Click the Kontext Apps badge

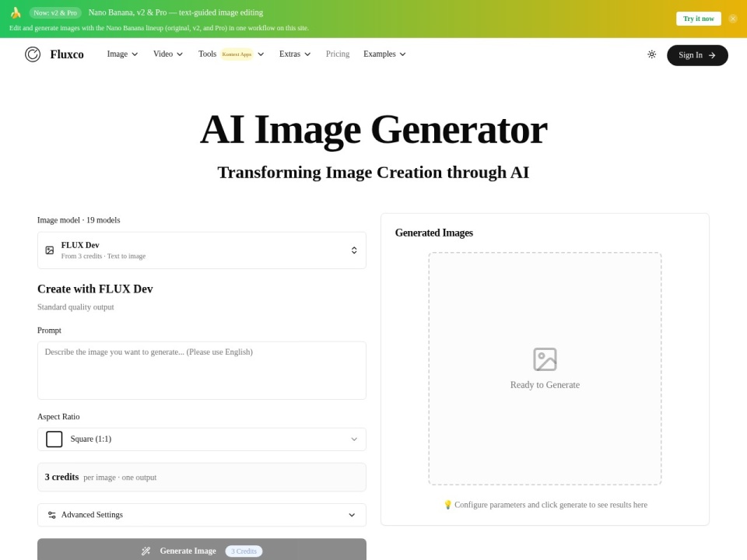(x=237, y=54)
